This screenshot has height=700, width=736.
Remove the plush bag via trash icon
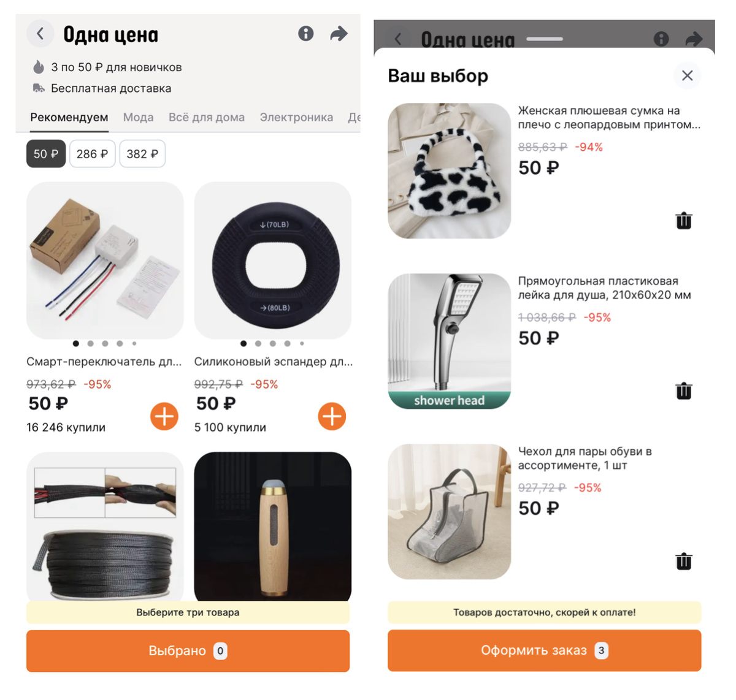tap(684, 221)
